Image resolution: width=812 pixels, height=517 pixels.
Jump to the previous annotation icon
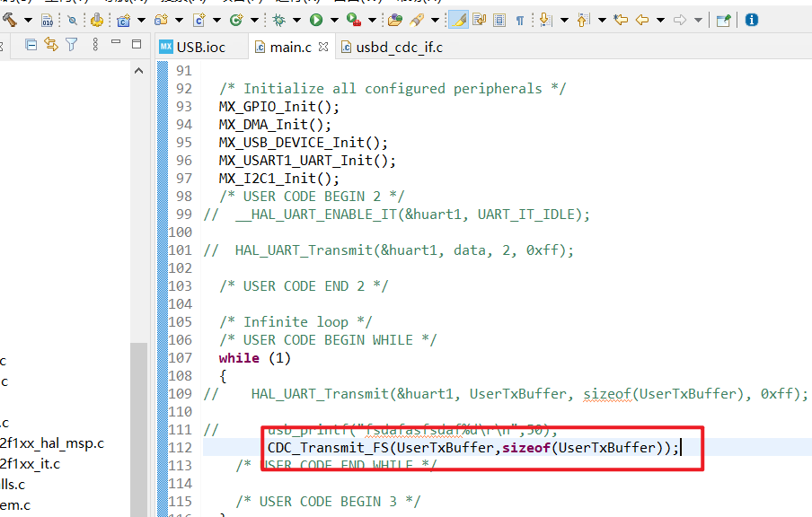(584, 20)
